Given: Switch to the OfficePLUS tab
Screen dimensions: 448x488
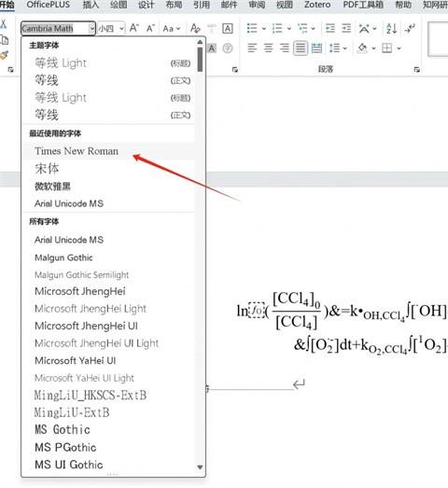Looking at the screenshot, I should pos(49,5).
